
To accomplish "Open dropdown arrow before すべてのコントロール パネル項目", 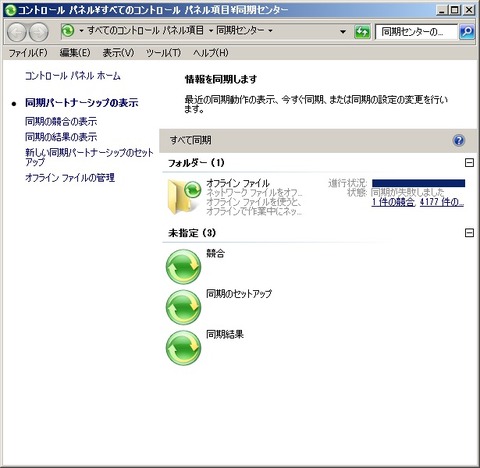I will click(x=81, y=31).
